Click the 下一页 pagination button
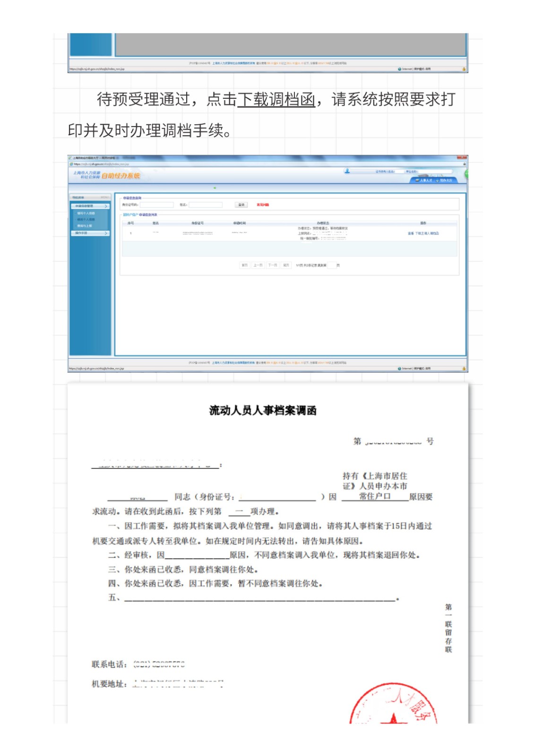The height and width of the screenshot is (756, 534). pyautogui.click(x=273, y=266)
